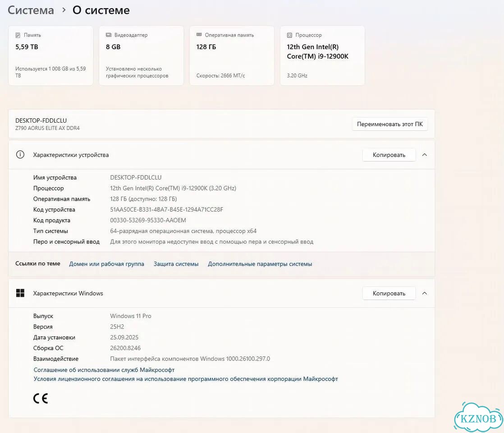Click the Пакет интерфейса компонентов Windows value
Viewport: 504px width, 433px height.
pyautogui.click(x=190, y=359)
